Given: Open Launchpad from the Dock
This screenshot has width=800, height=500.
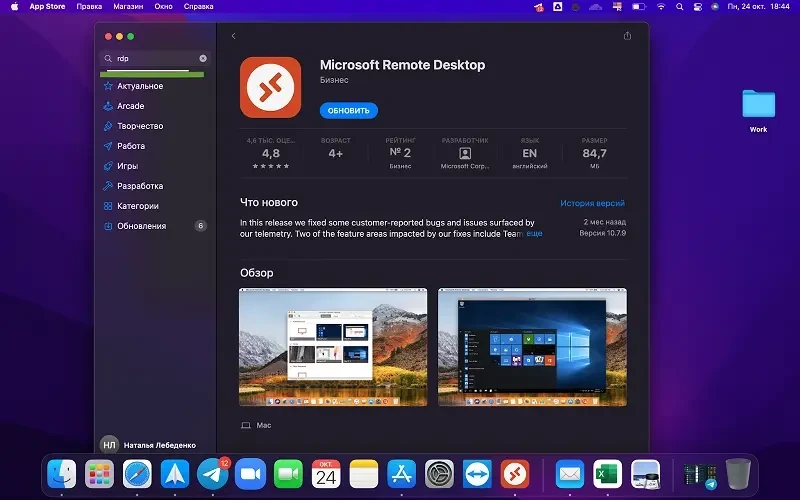Looking at the screenshot, I should pos(99,474).
